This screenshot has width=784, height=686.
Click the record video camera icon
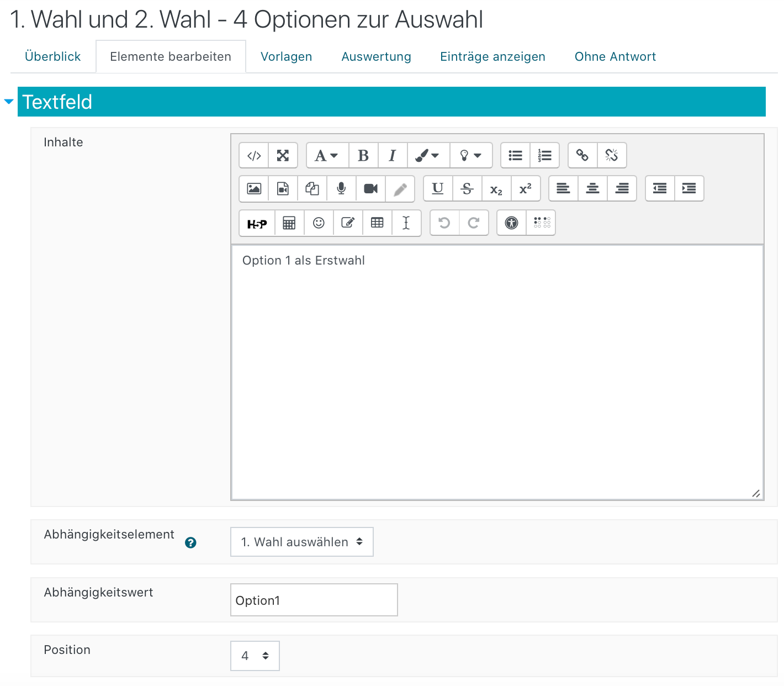[370, 189]
